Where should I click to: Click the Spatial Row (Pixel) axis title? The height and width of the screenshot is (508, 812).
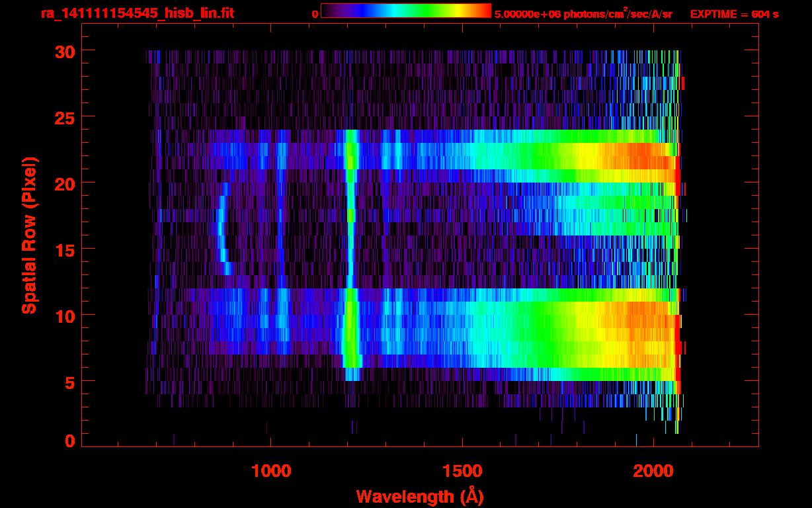pyautogui.click(x=29, y=235)
